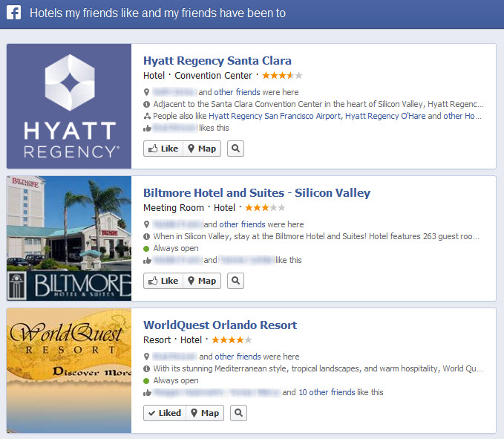
Task: Open Hyatt Regency San Francisco Airport link
Action: (275, 116)
